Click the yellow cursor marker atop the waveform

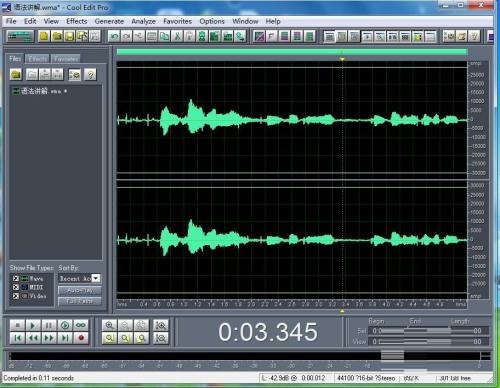[x=342, y=59]
